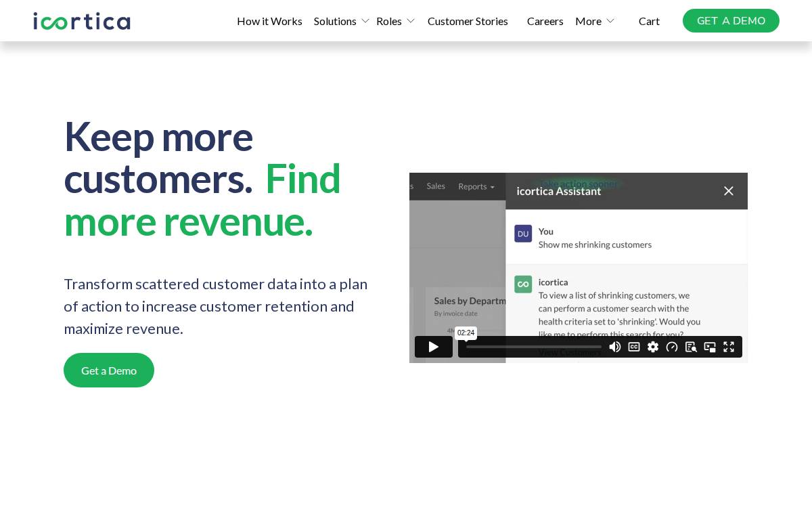This screenshot has height=508, width=812.
Task: Go to Customer Stories
Action: point(468,21)
